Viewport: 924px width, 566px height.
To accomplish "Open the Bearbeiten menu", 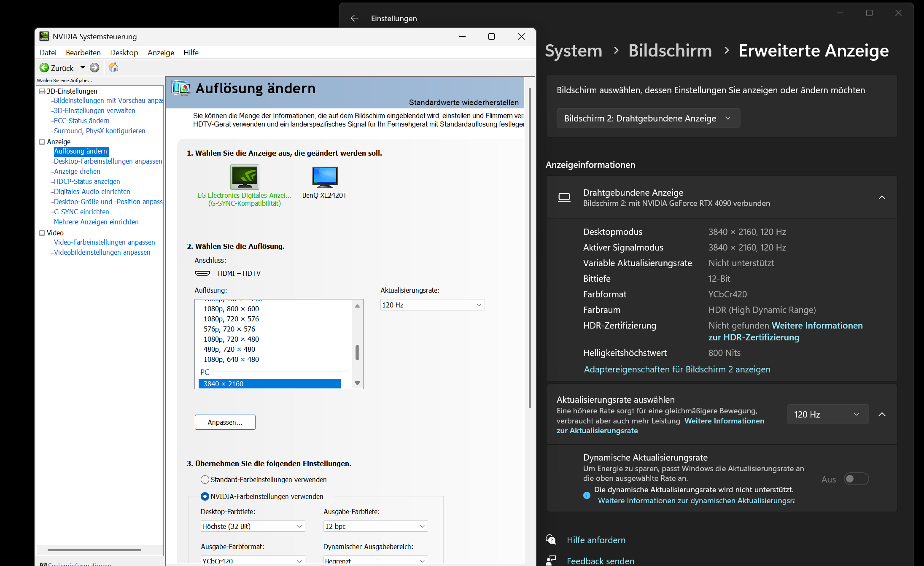I will (83, 53).
